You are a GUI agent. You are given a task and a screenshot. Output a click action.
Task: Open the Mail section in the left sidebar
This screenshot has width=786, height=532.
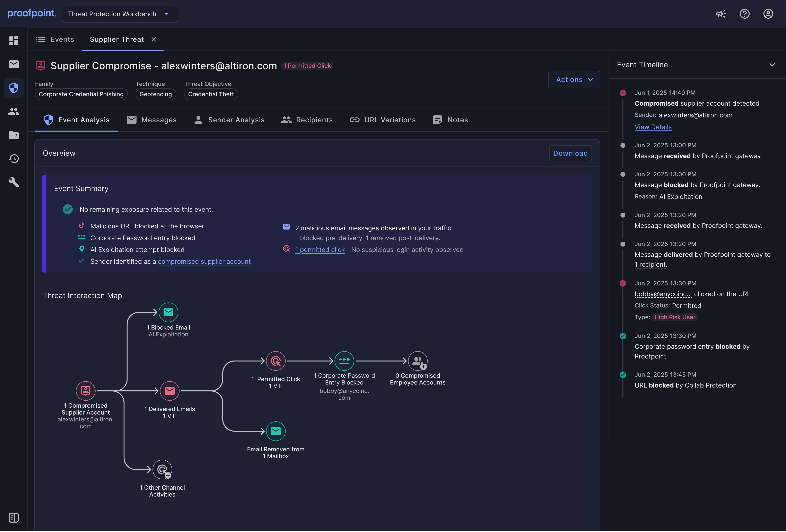coord(14,64)
